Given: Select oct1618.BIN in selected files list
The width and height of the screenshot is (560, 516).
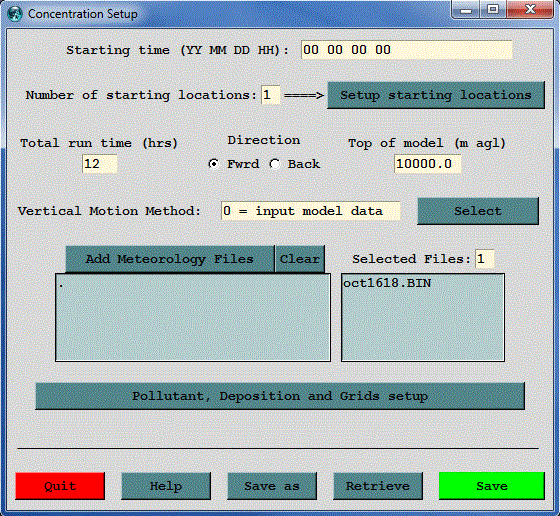Looking at the screenshot, I should [387, 283].
